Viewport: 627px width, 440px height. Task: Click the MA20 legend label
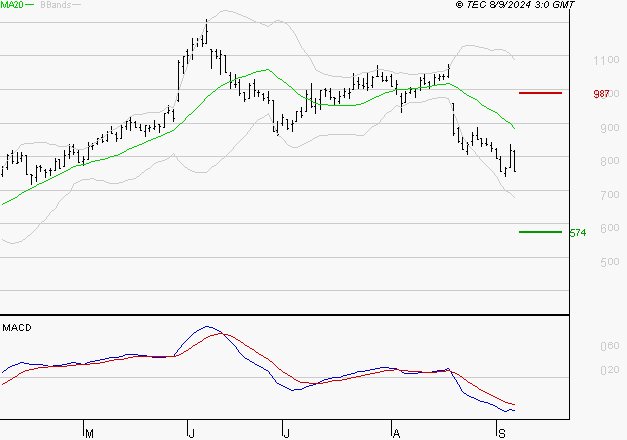pos(12,5)
